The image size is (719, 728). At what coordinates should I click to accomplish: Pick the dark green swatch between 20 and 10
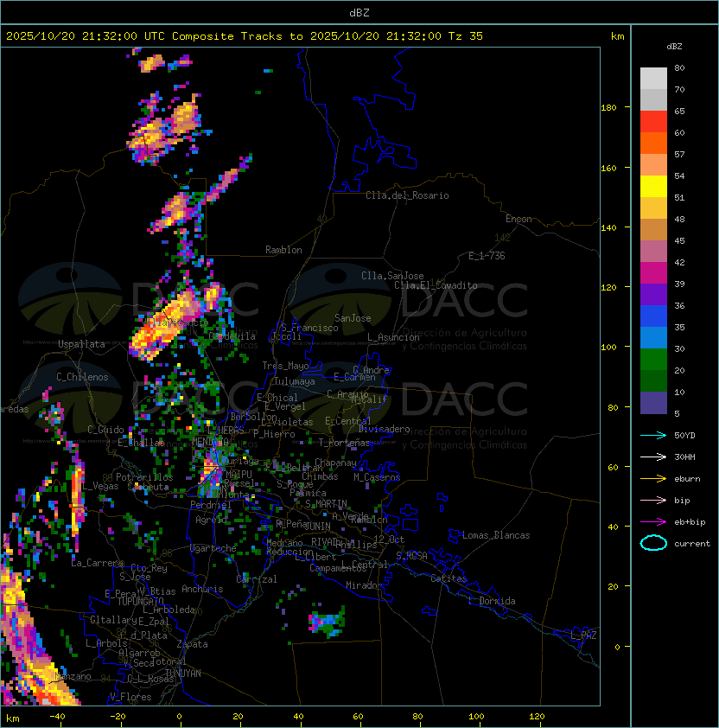(653, 380)
